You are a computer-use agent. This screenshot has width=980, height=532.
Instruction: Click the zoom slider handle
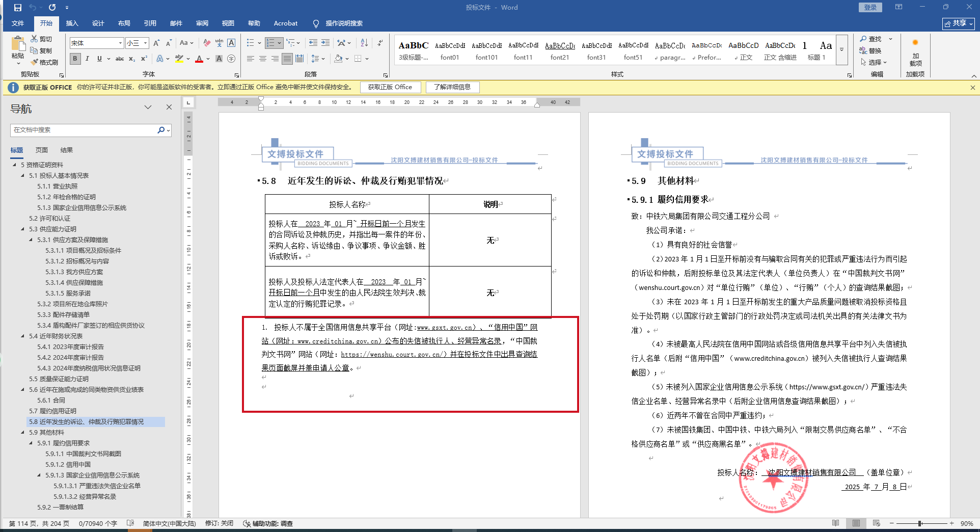point(920,523)
